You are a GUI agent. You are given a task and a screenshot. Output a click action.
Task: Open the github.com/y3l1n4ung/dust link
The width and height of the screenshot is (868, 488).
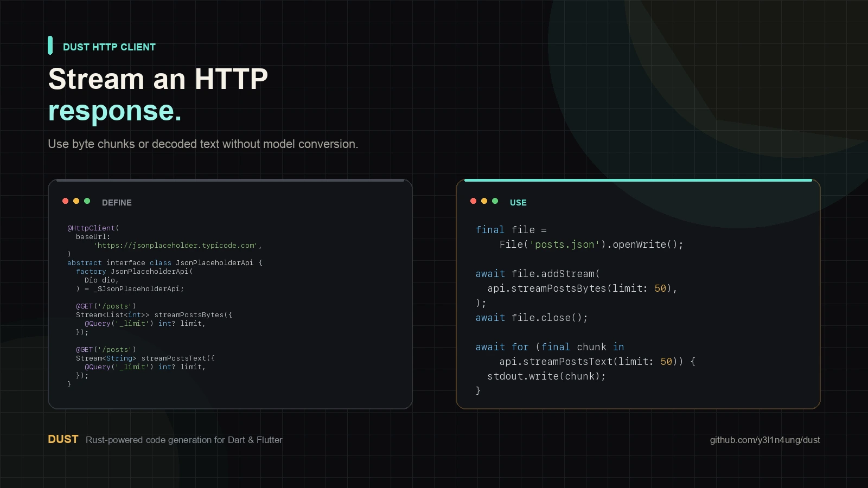pyautogui.click(x=765, y=440)
